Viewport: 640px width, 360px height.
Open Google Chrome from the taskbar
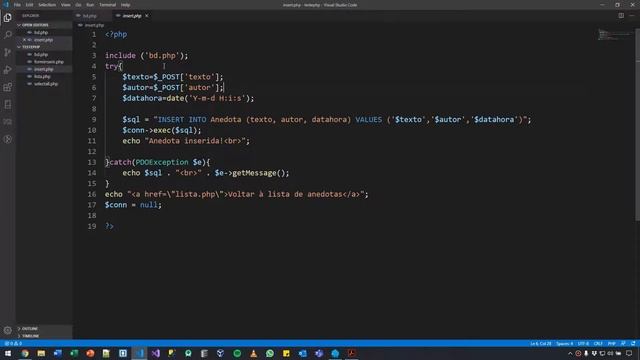tap(25, 353)
